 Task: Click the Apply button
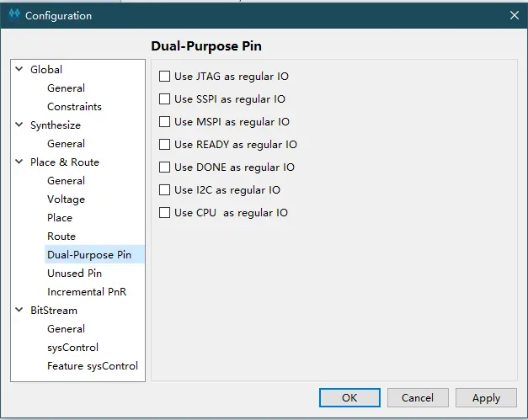[486, 398]
